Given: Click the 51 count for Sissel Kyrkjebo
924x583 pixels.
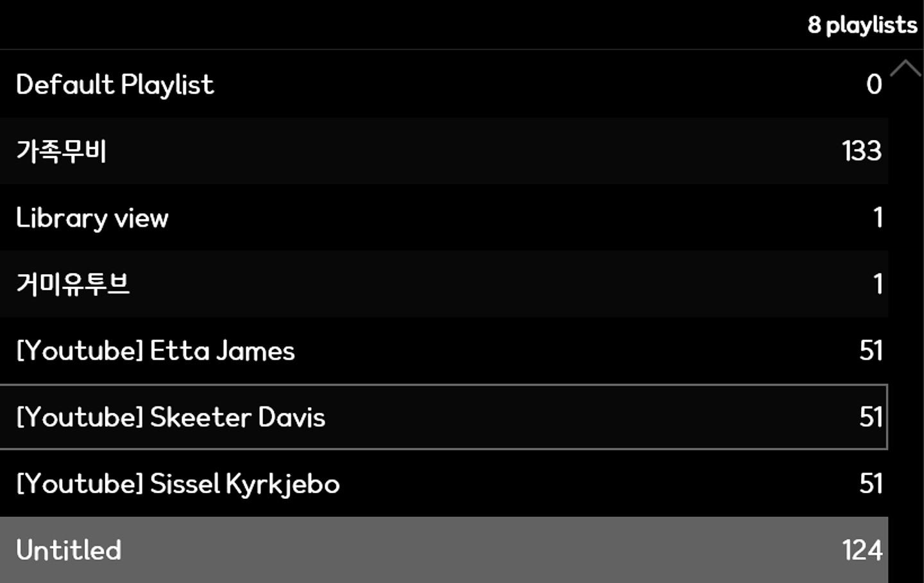Looking at the screenshot, I should tap(871, 484).
